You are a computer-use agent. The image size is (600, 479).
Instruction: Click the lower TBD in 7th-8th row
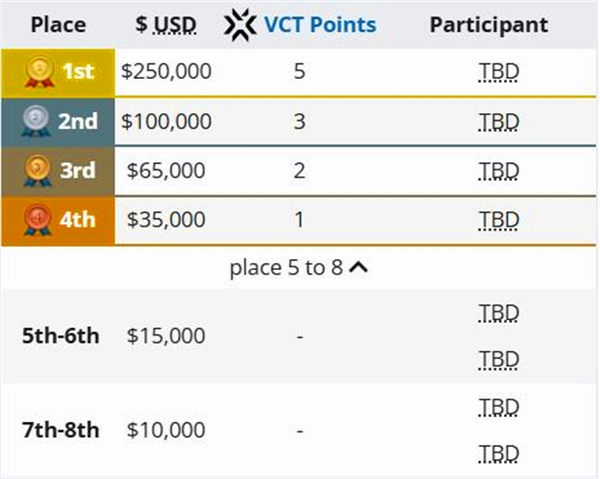click(x=498, y=452)
